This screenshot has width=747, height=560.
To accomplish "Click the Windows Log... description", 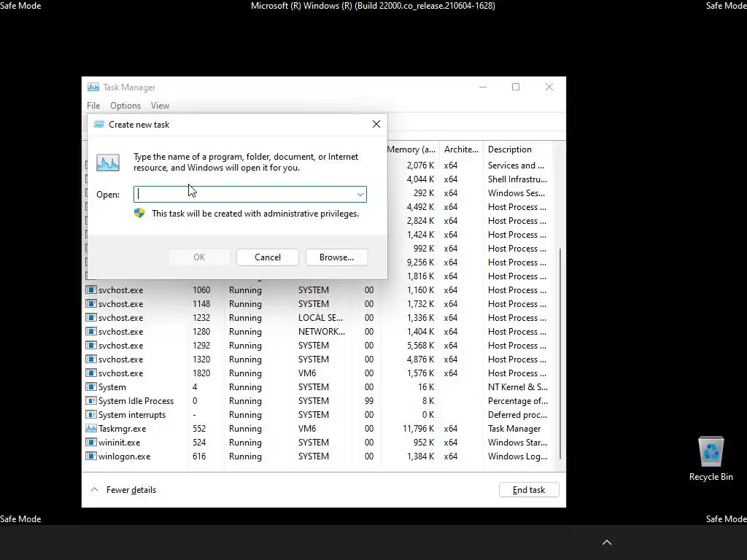I will pyautogui.click(x=517, y=456).
